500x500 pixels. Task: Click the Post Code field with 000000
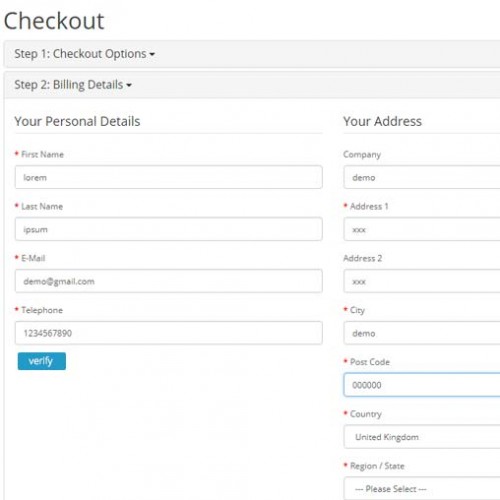coord(422,385)
